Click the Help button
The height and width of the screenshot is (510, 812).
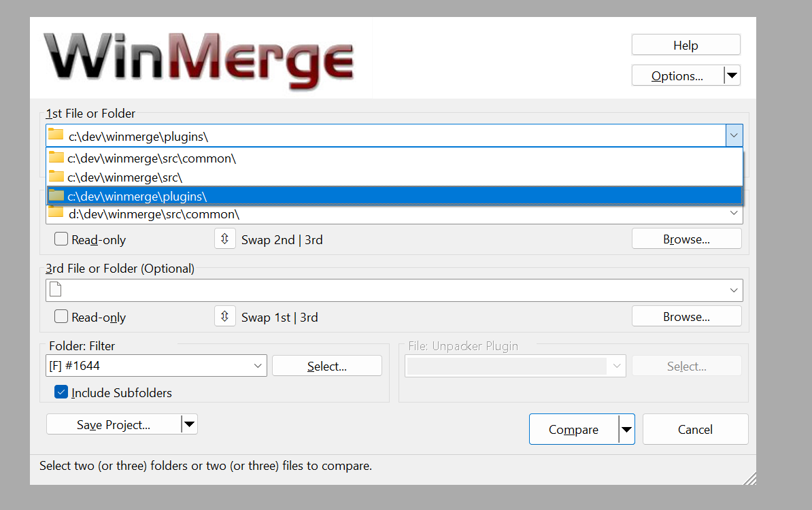coord(686,45)
